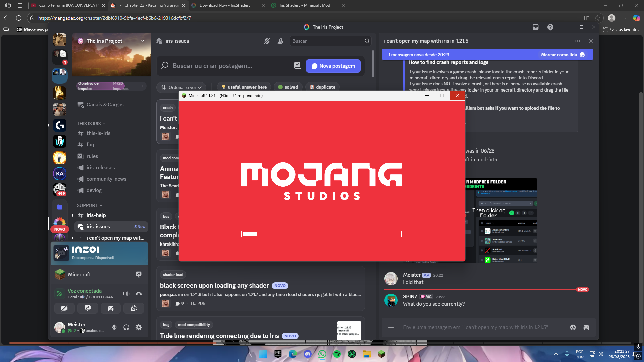
Task: Show member list icon in forum header
Action: (x=280, y=41)
